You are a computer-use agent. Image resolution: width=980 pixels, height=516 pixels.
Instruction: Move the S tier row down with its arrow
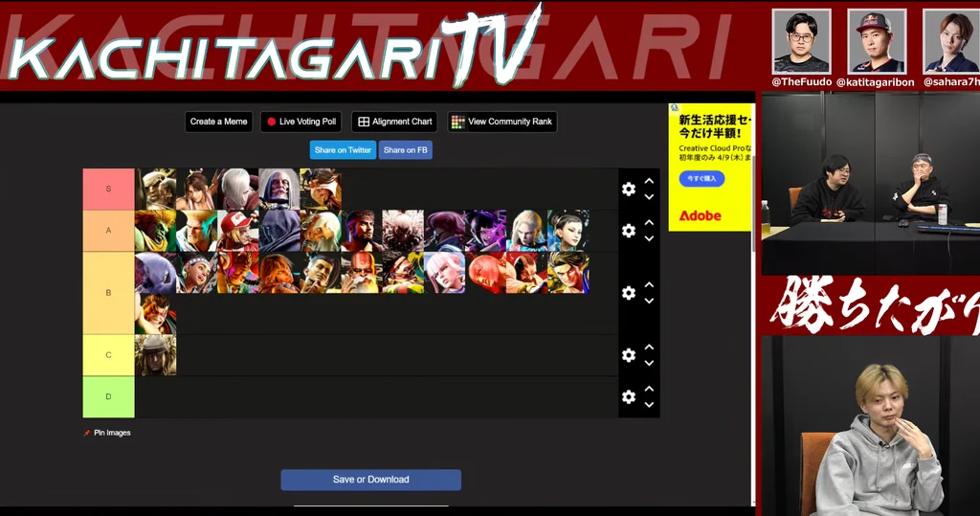click(650, 197)
